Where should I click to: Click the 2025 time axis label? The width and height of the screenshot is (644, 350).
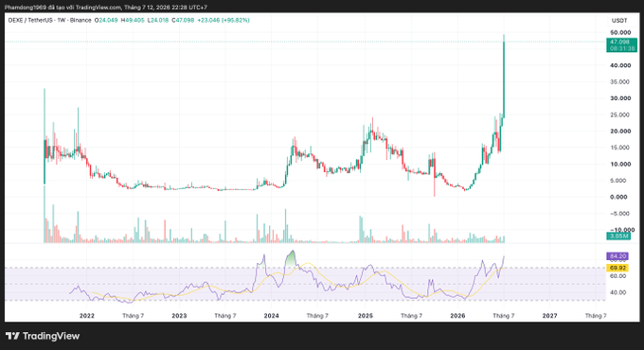point(366,316)
